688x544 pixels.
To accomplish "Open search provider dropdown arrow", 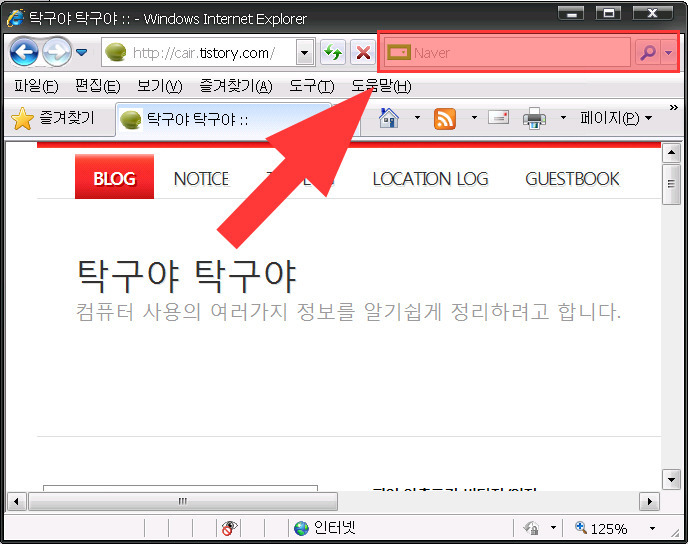I will 668,53.
